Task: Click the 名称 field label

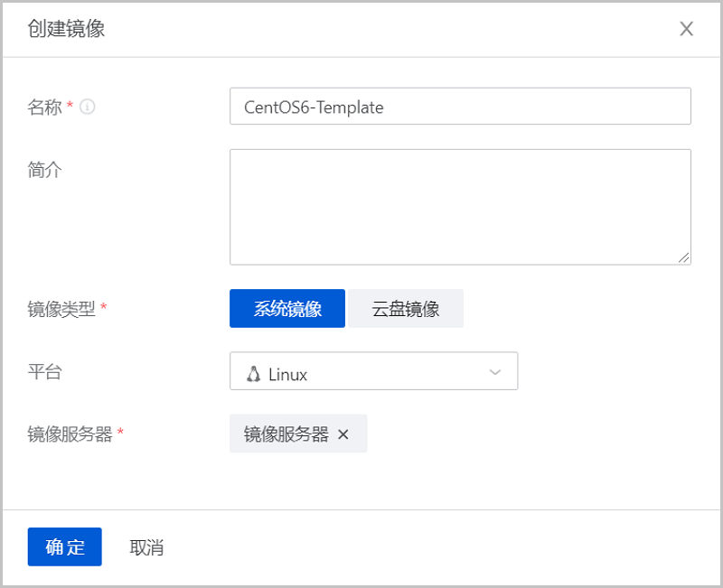Action: click(x=44, y=107)
